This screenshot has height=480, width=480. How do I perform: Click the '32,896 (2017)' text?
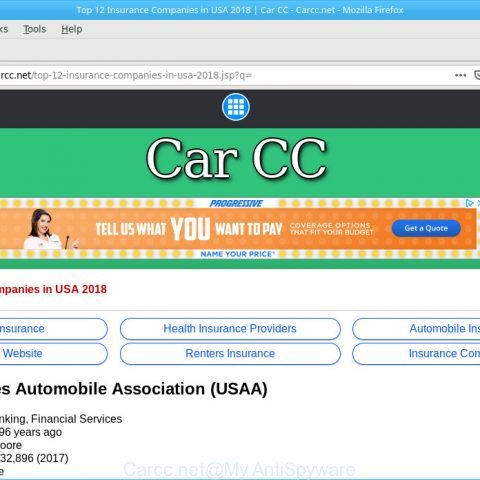pos(34,458)
